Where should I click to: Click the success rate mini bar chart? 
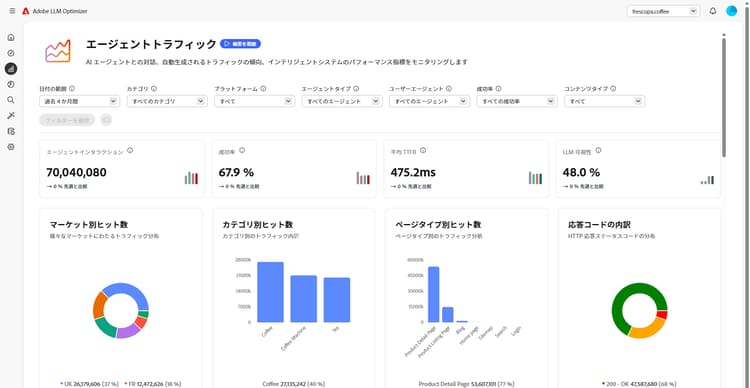363,178
